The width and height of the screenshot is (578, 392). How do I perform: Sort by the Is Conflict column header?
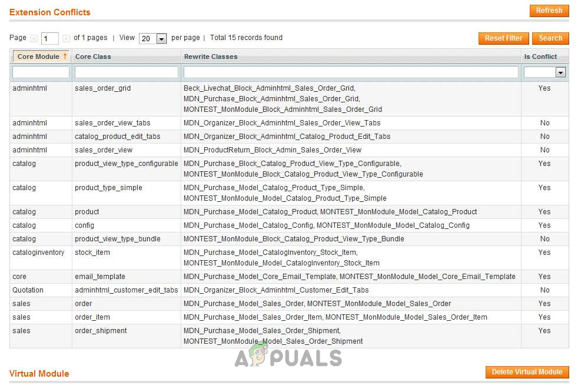coord(539,56)
